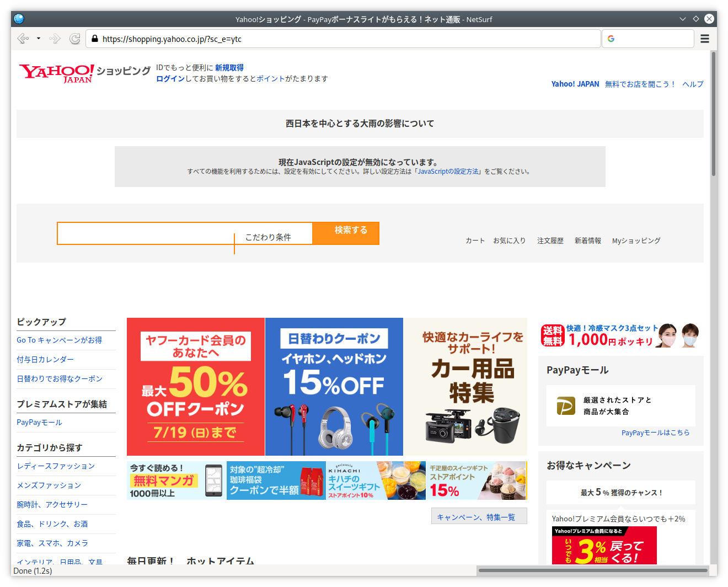The height and width of the screenshot is (587, 728).
Task: Open the お気に入り menu item
Action: click(509, 241)
